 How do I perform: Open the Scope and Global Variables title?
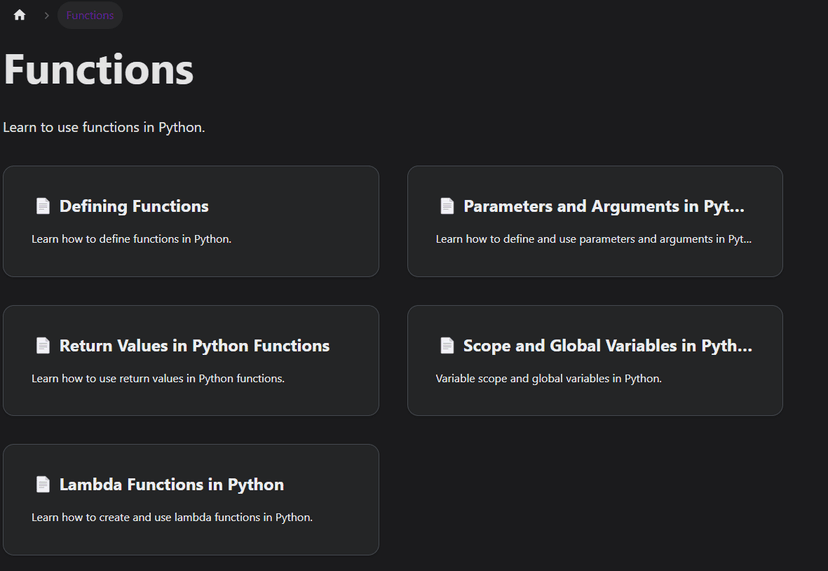pyautogui.click(x=607, y=345)
